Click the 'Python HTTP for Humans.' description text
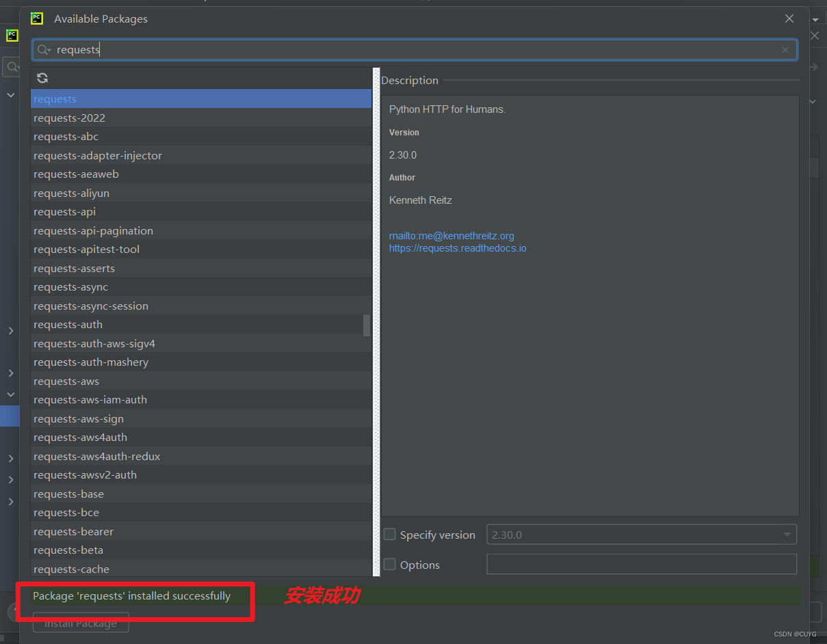827x644 pixels. point(447,109)
